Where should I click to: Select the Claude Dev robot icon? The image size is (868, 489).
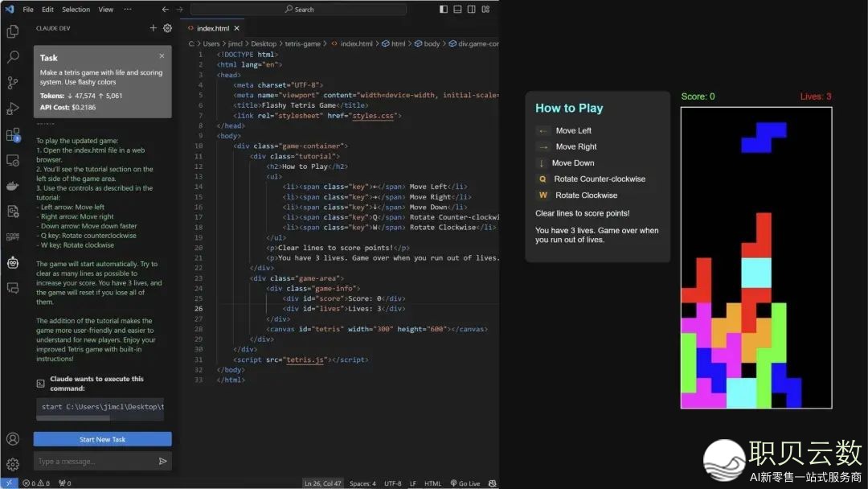(x=12, y=262)
